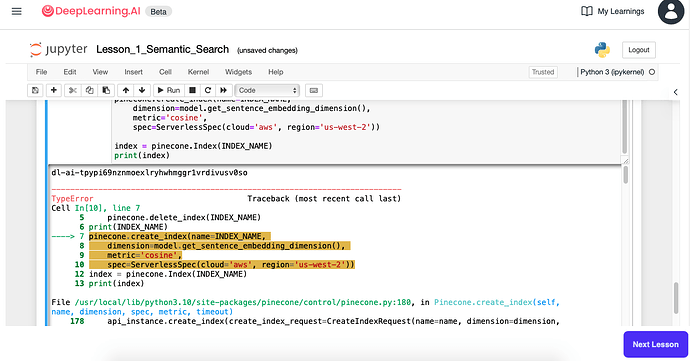Screen dimensions: 690x361
Task: Click the code cell resize handle
Action: 625,161
